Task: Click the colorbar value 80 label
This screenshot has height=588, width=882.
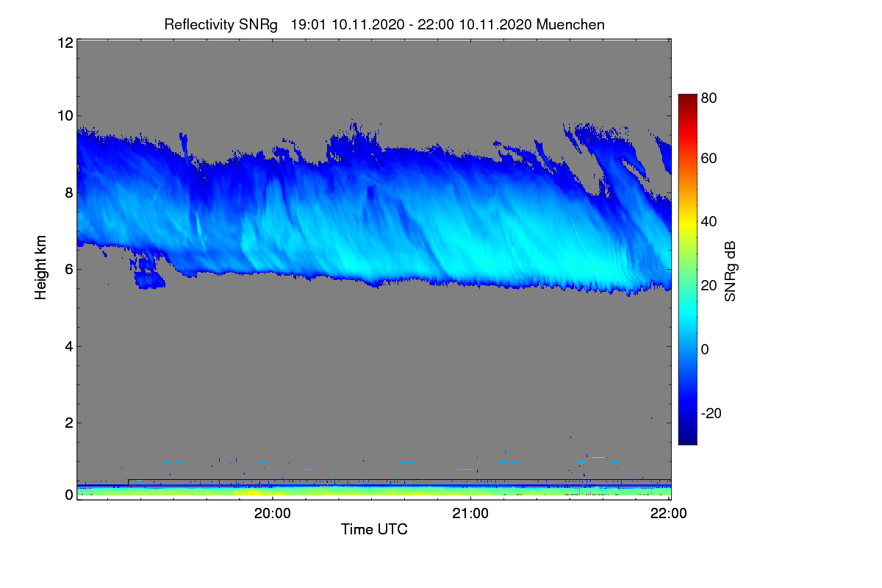Action: pyautogui.click(x=709, y=97)
